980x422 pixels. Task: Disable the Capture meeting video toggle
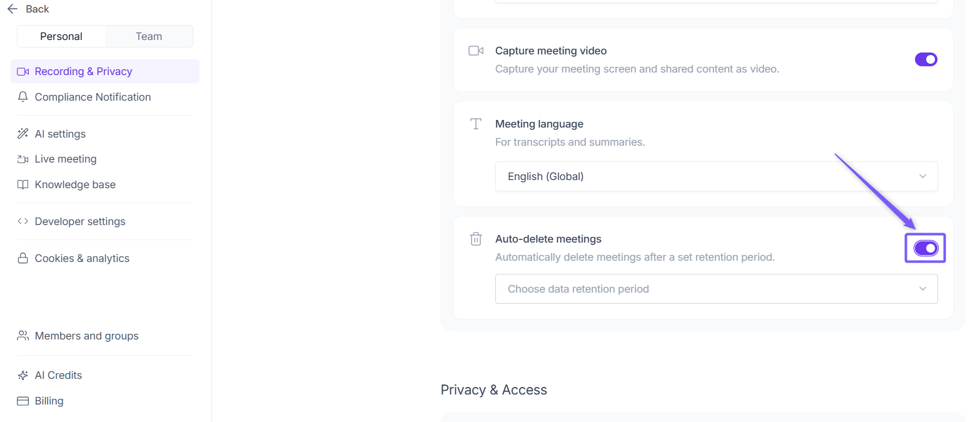pos(926,59)
